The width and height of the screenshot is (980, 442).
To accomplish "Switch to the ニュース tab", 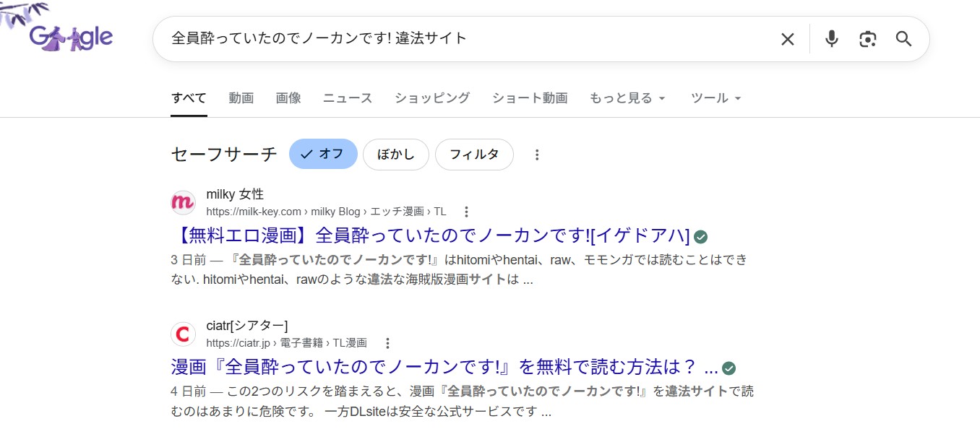I will pos(348,98).
